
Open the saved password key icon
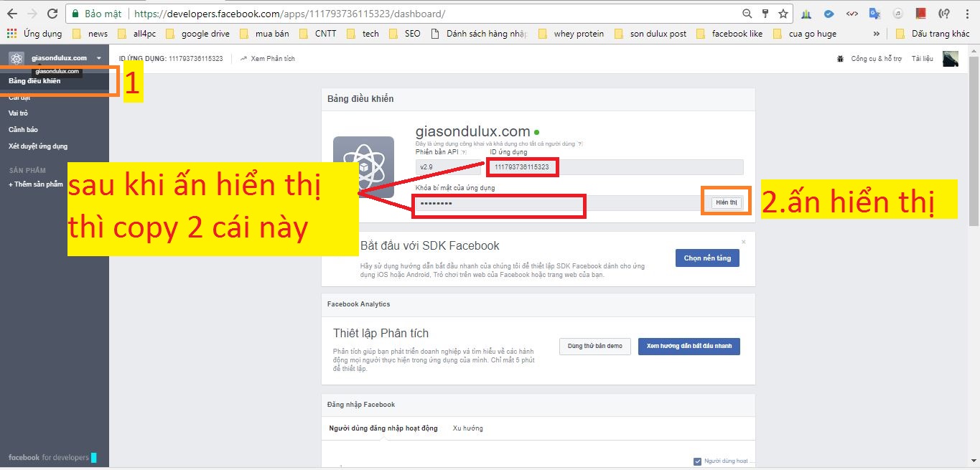[765, 14]
